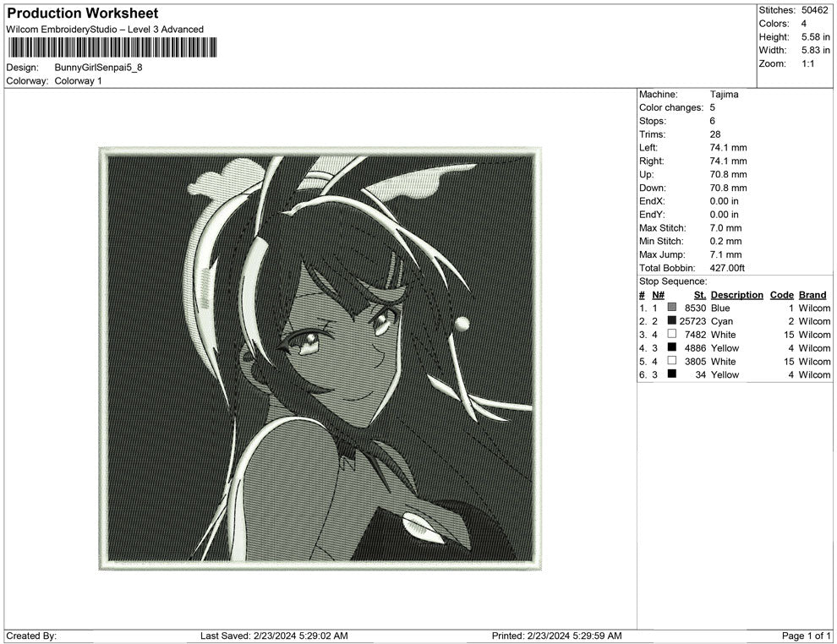Click stitch count '25723' in stop sequence

click(692, 321)
